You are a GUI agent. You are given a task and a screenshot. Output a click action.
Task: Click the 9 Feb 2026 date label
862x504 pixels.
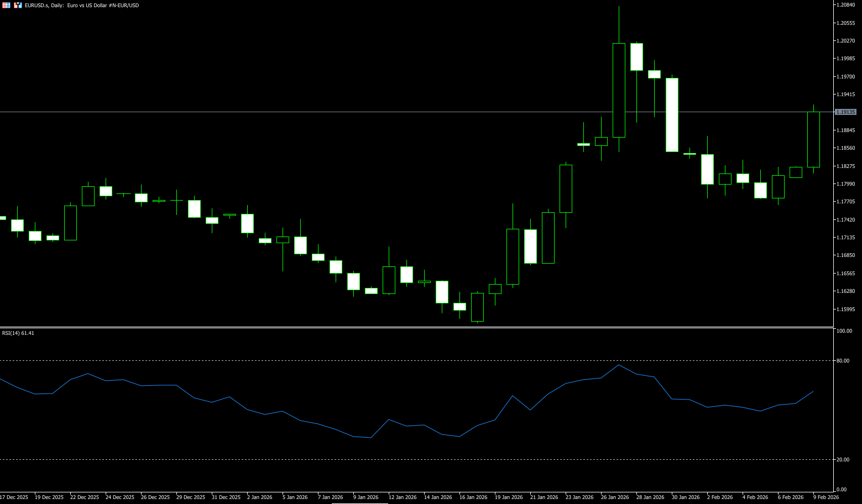826,497
